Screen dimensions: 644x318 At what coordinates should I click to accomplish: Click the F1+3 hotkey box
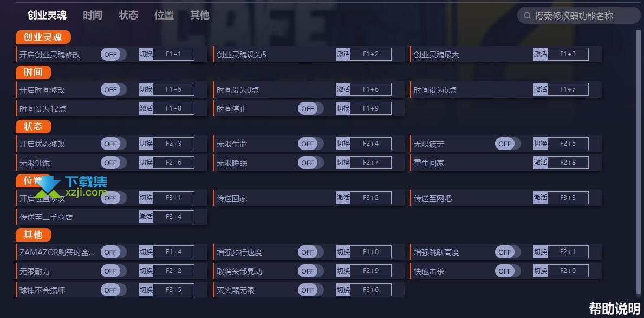click(568, 54)
